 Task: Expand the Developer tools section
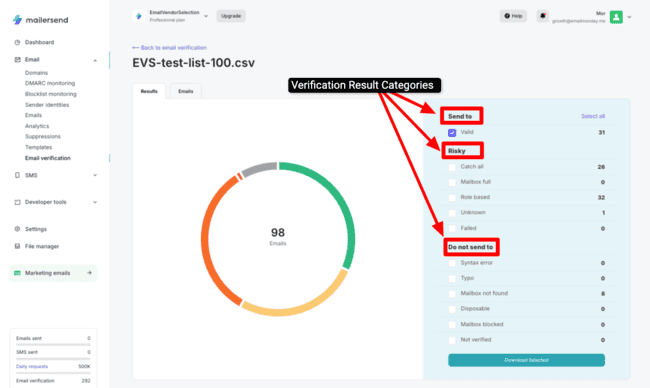(x=95, y=202)
